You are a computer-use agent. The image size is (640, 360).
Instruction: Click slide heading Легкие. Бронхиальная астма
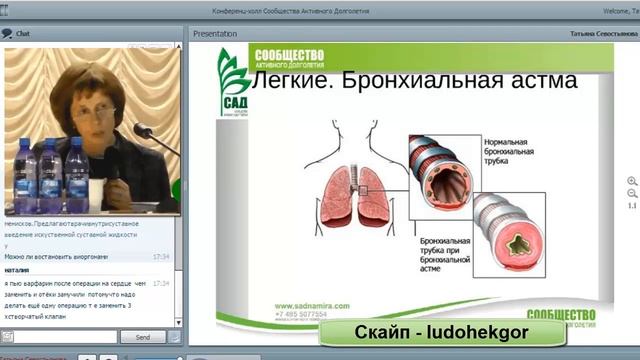click(x=414, y=80)
